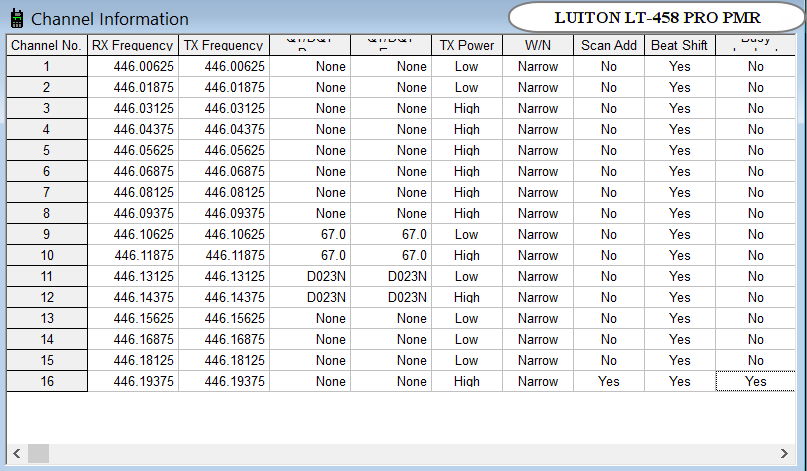
Task: Click last-column No cell in channel 6
Action: (x=756, y=171)
